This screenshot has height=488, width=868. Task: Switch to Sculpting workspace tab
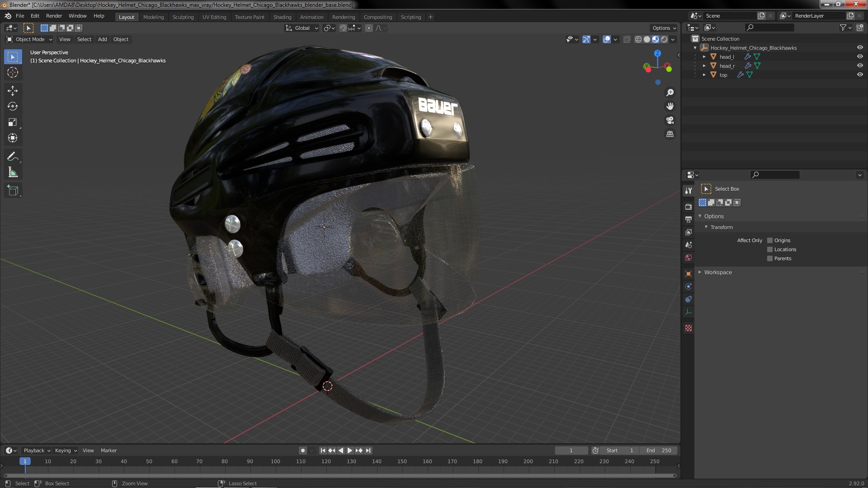183,17
